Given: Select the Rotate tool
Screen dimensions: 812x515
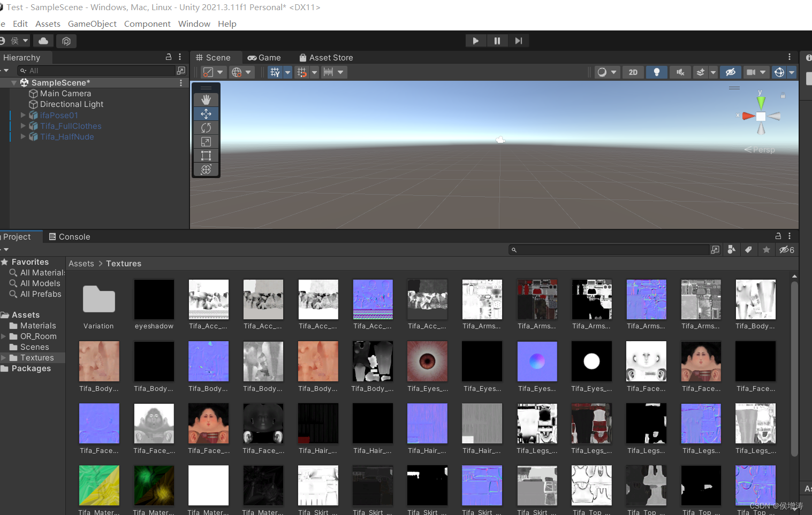Looking at the screenshot, I should coord(206,128).
